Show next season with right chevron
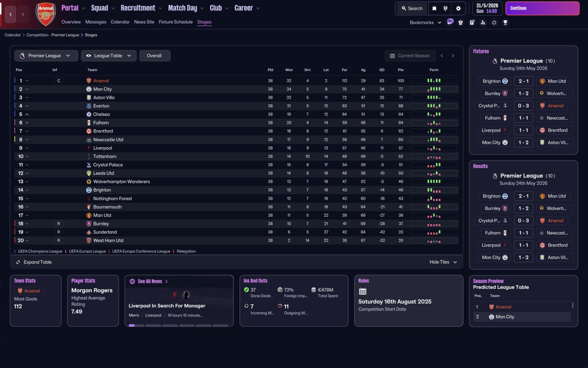 (x=453, y=56)
